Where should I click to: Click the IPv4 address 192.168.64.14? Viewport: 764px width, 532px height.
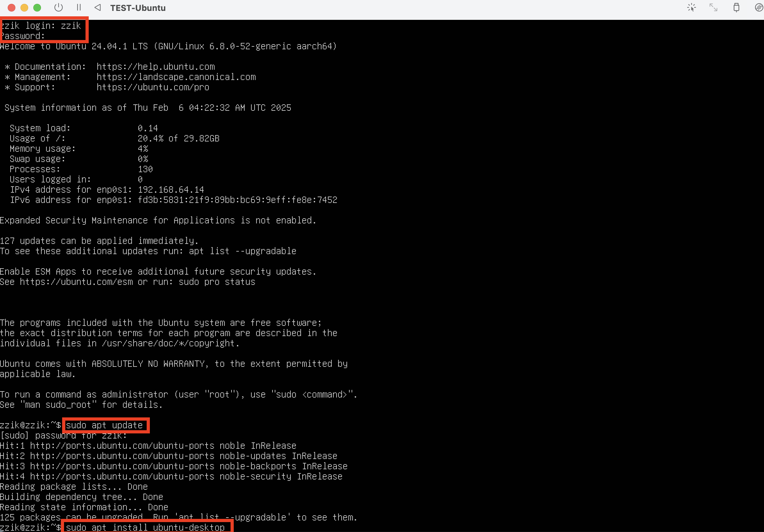(171, 189)
